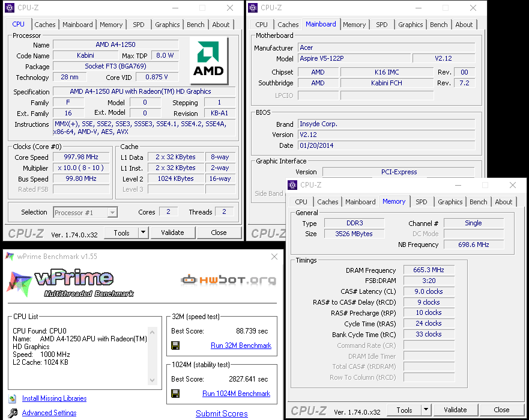Switch to the Bench tab in the CPU window
The width and height of the screenshot is (529, 420).
(196, 25)
